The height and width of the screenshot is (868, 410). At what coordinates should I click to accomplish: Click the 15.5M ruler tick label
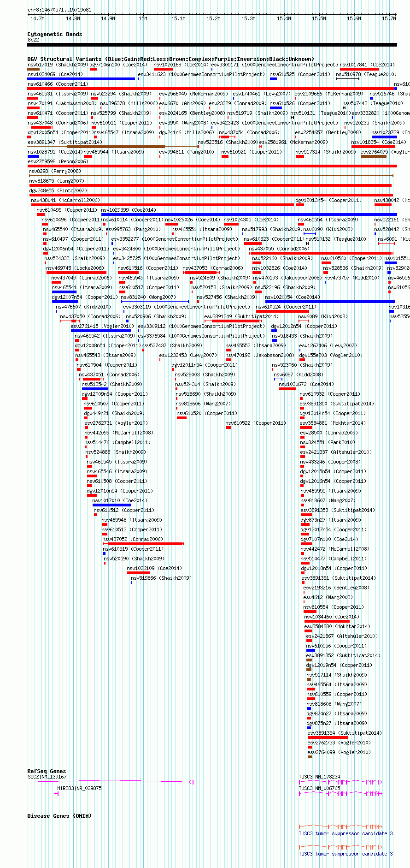click(319, 18)
